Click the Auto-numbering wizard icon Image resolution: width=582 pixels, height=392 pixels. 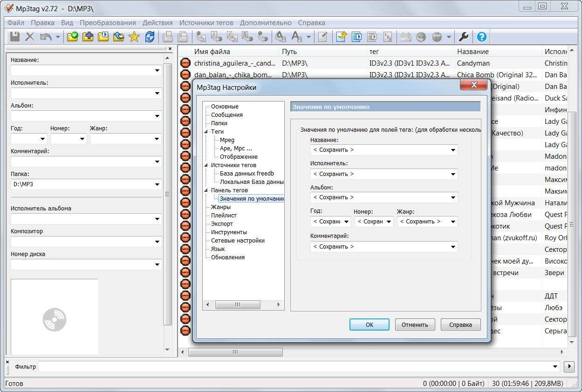388,37
